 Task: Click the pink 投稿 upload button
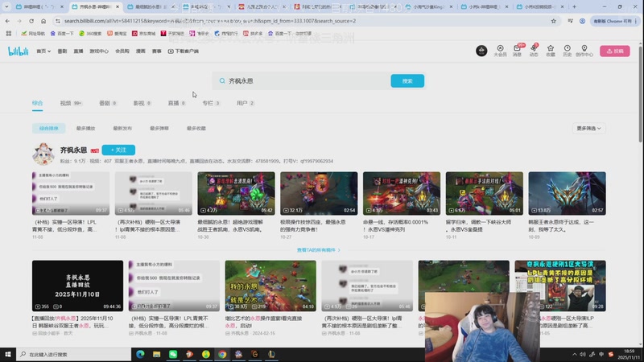click(615, 51)
